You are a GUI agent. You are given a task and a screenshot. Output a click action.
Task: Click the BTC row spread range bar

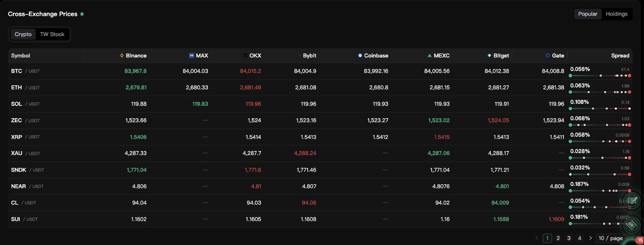tap(600, 76)
